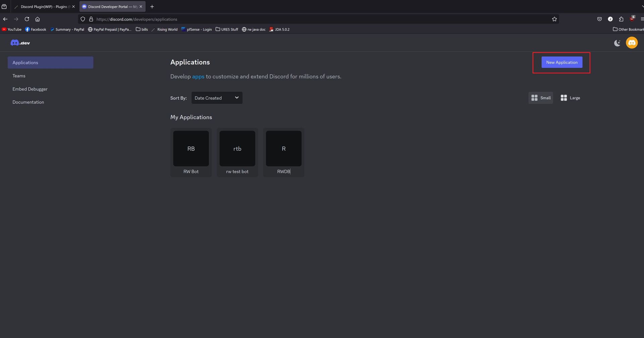Open the Other Bookmarks folder
Image resolution: width=644 pixels, height=338 pixels.
[628, 30]
